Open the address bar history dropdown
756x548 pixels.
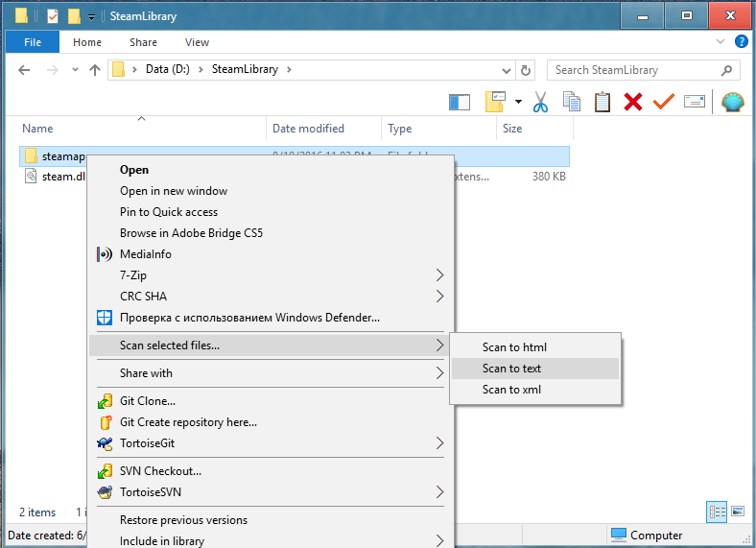tap(507, 71)
